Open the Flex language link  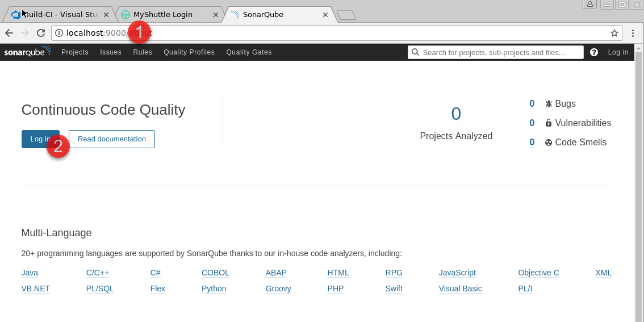click(x=158, y=288)
